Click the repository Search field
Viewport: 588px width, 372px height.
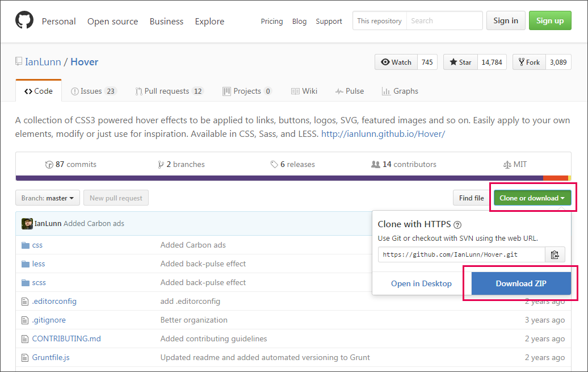tap(444, 20)
